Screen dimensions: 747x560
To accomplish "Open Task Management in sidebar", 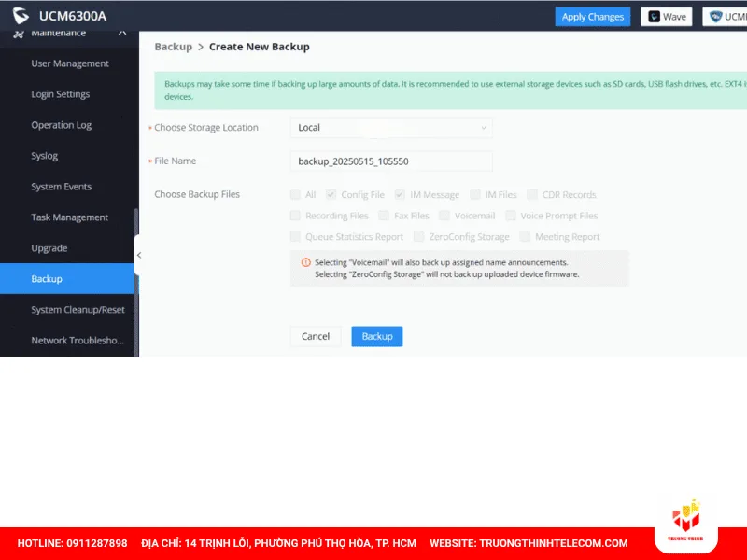I will (x=69, y=217).
